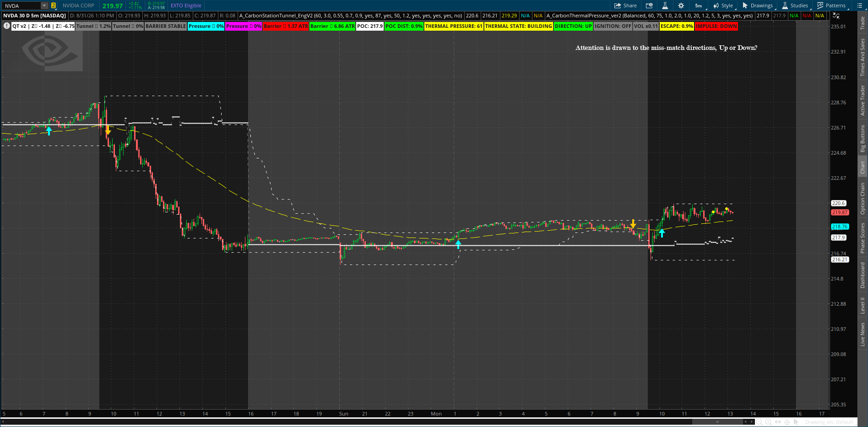Click the DIRECTION: UP label
The height and width of the screenshot is (427, 868).
tap(573, 26)
